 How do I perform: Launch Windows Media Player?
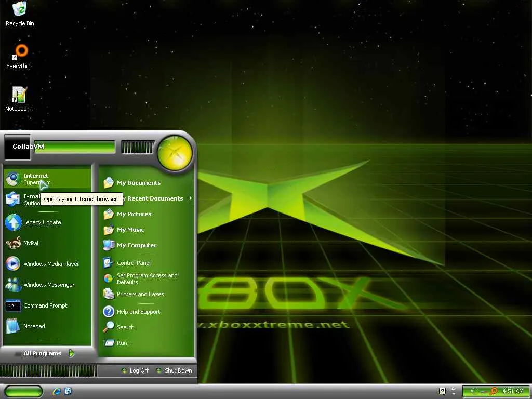tap(47, 264)
